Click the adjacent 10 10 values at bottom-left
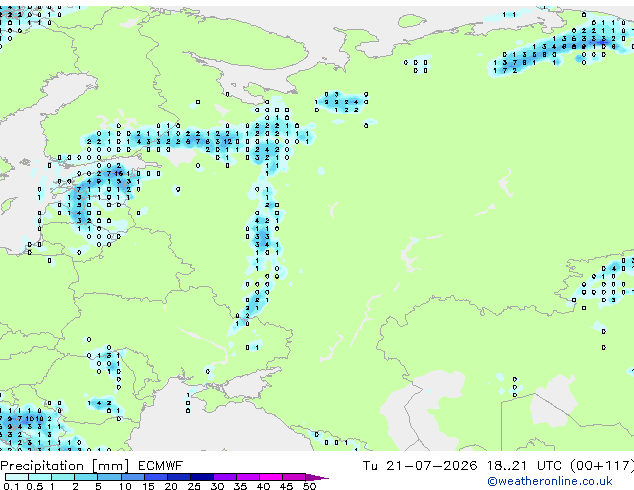 (34, 418)
